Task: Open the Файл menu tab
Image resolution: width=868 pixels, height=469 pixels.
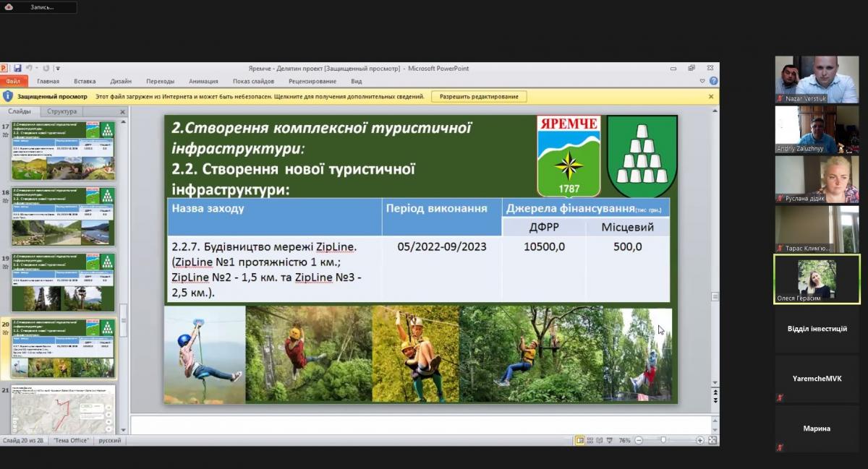Action: [12, 82]
